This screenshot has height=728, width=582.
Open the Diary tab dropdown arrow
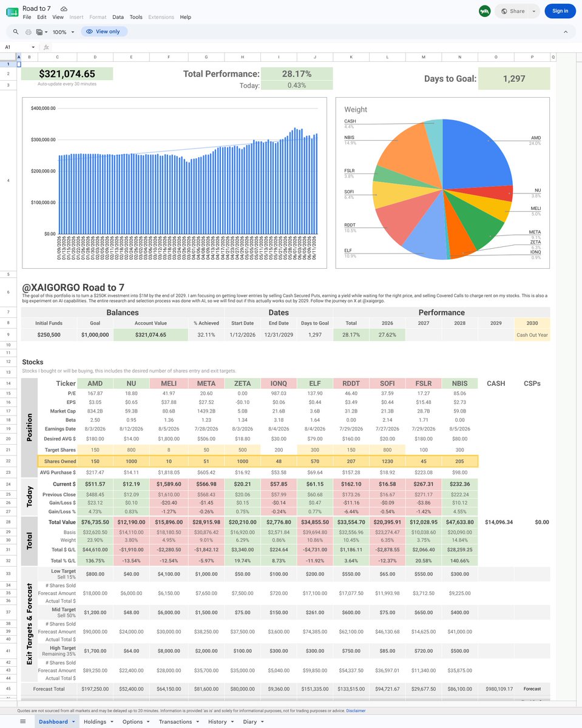[262, 722]
